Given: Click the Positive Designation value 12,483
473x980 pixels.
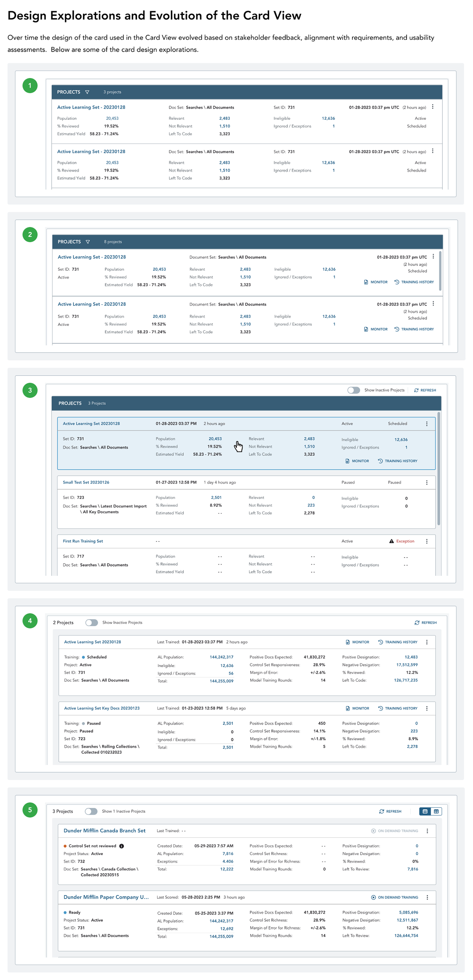Looking at the screenshot, I should pos(411,657).
